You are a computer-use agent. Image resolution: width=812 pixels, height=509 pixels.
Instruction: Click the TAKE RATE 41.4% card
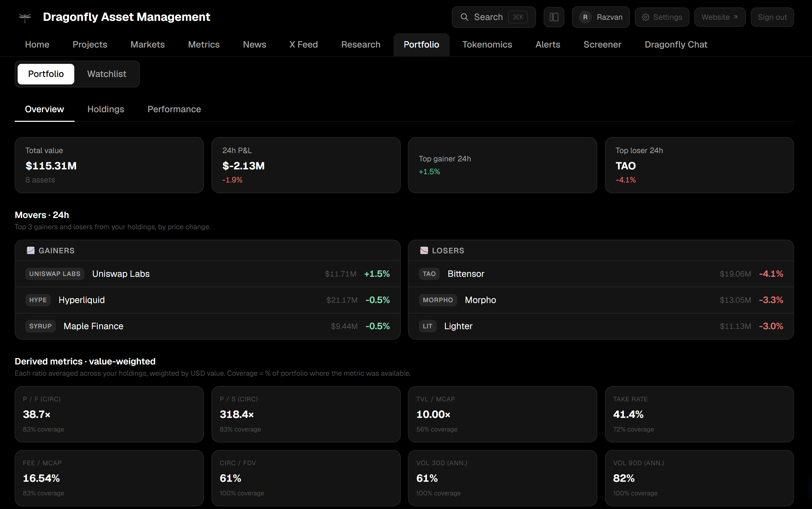(x=699, y=414)
